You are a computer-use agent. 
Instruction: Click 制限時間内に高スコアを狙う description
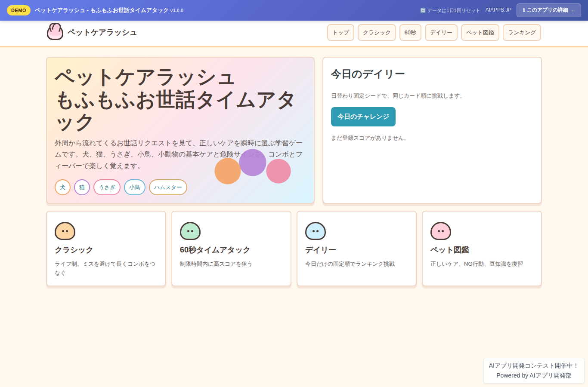pos(216,264)
